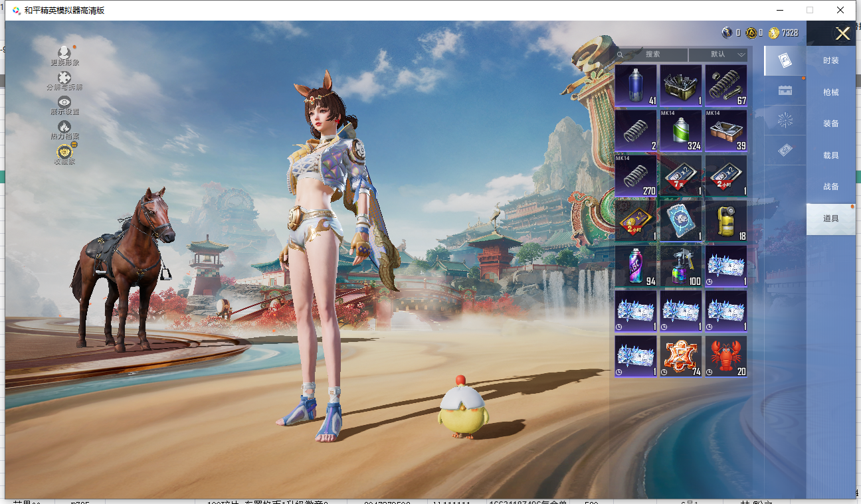Select the blue rename card item
The width and height of the screenshot is (861, 504).
pyautogui.click(x=681, y=220)
